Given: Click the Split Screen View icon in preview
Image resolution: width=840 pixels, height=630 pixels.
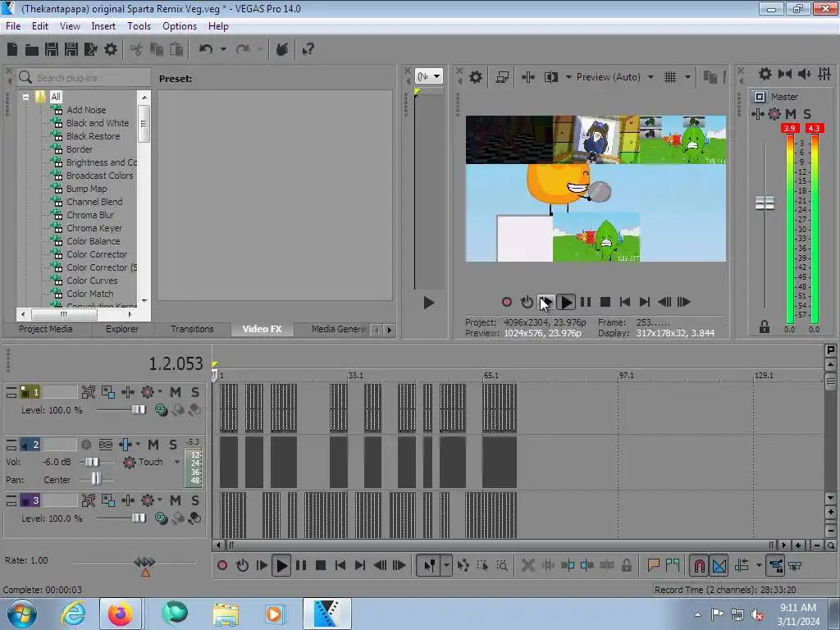Looking at the screenshot, I should (550, 77).
